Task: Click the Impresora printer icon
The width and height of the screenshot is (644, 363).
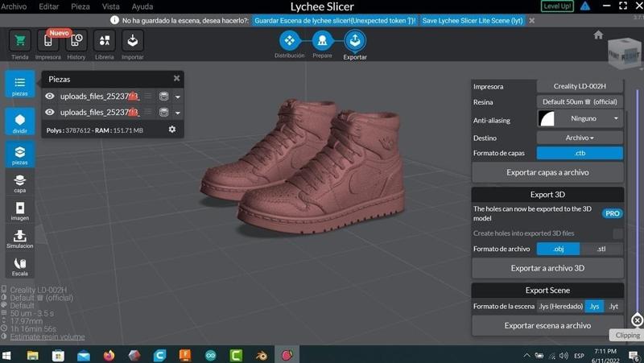Action: [47, 41]
